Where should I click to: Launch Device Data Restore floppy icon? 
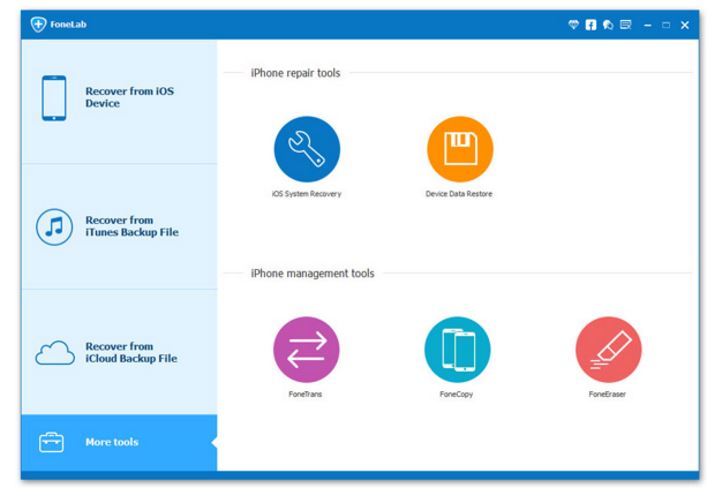[x=460, y=149]
